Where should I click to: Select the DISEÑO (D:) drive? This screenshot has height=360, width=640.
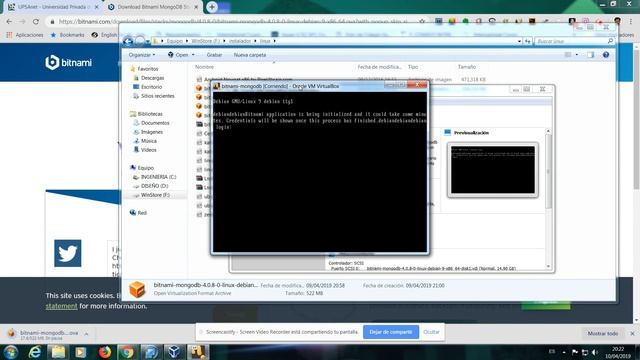click(154, 186)
